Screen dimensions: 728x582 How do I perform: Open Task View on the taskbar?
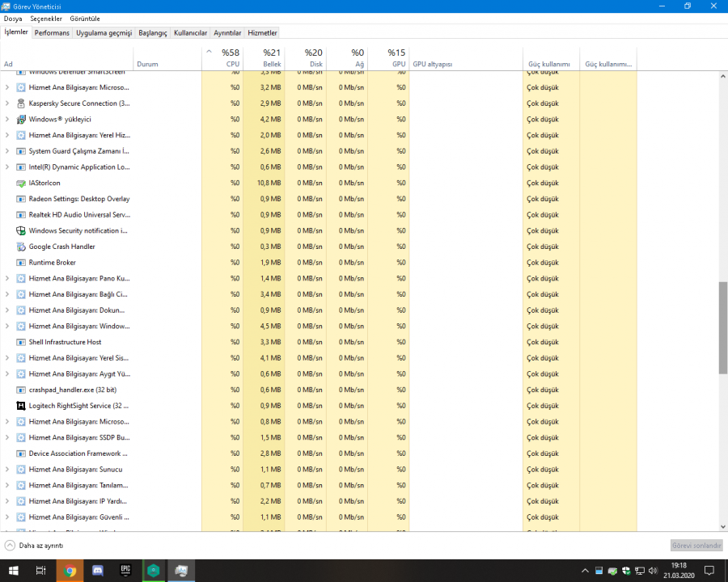click(x=41, y=571)
